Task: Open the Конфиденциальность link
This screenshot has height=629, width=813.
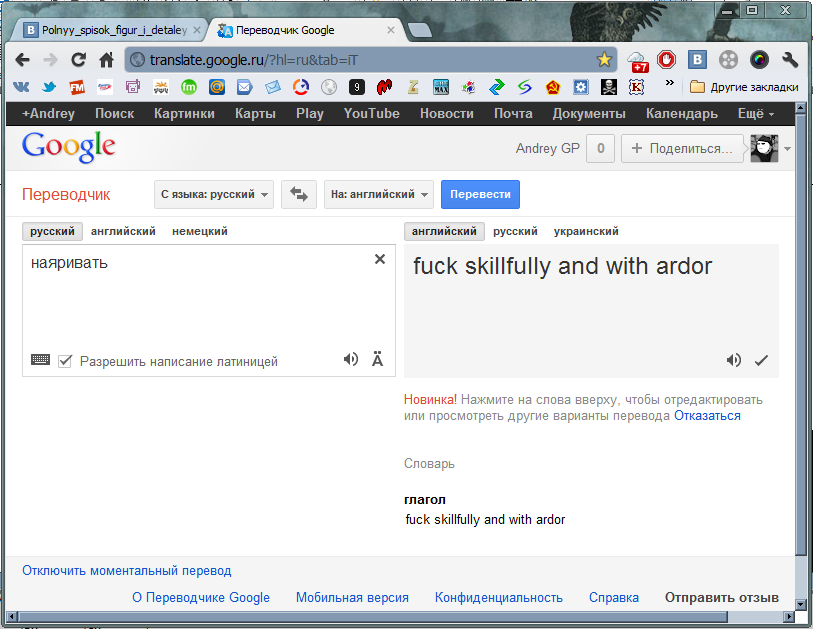Action: [x=498, y=598]
